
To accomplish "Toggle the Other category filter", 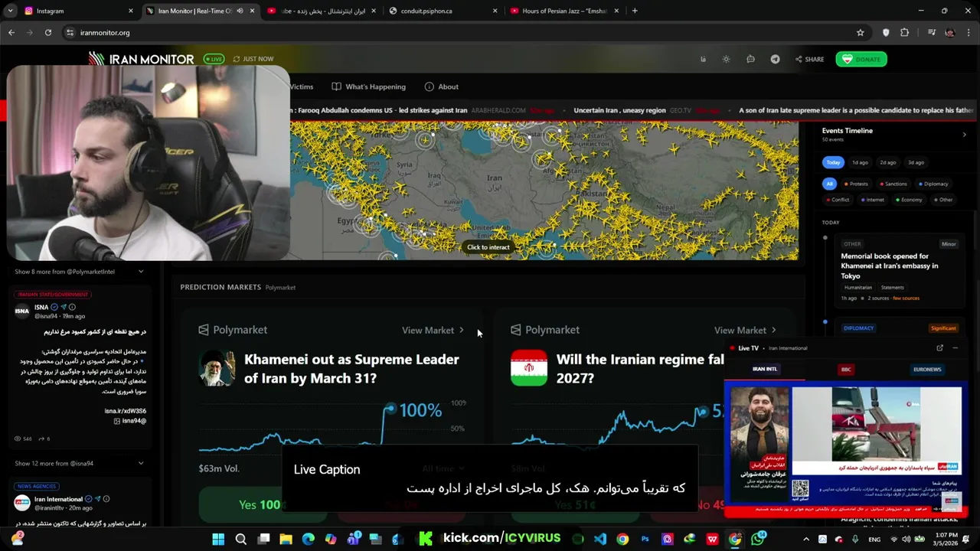I will 943,200.
